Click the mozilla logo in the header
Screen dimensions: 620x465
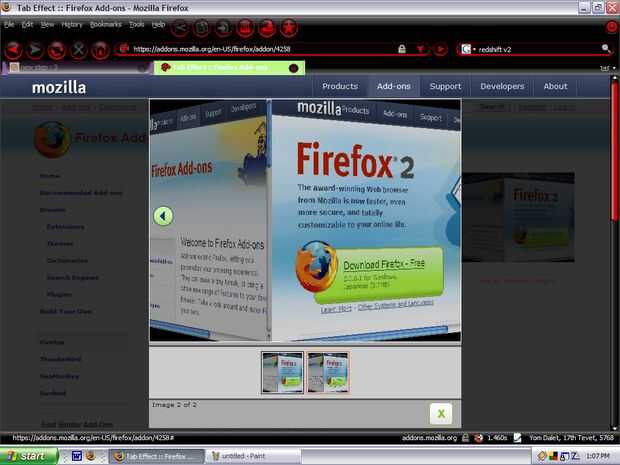[59, 87]
